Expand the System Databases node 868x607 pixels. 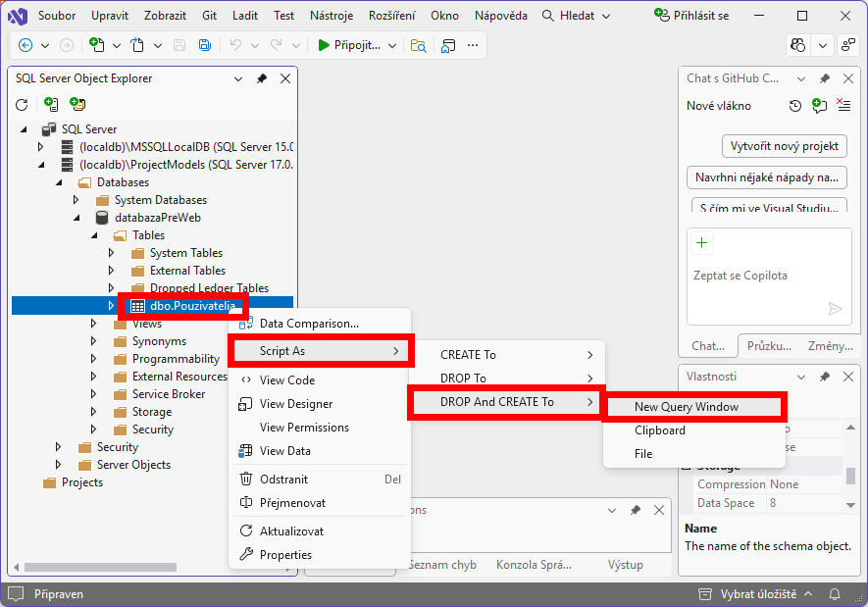[76, 200]
